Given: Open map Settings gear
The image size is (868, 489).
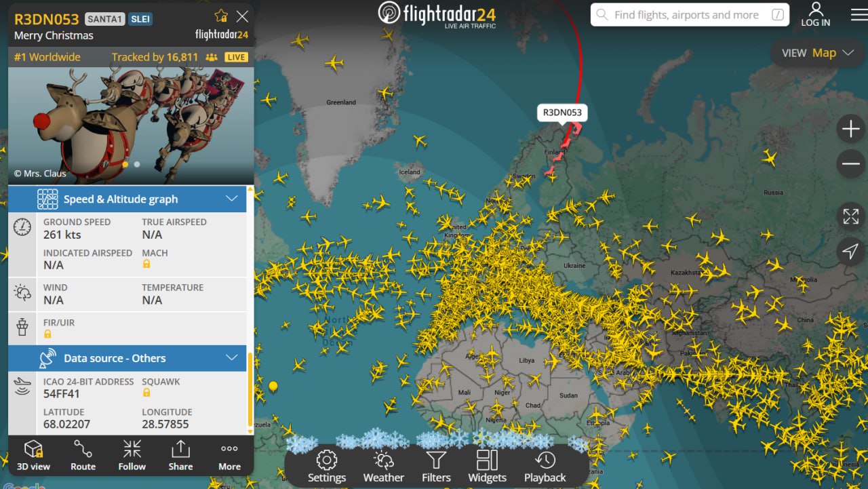Looking at the screenshot, I should 327,466.
